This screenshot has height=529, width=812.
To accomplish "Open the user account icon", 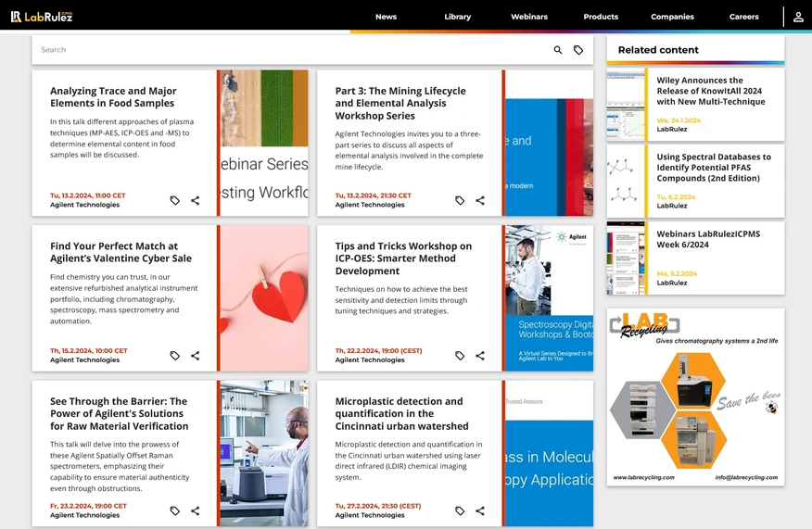I will point(798,17).
